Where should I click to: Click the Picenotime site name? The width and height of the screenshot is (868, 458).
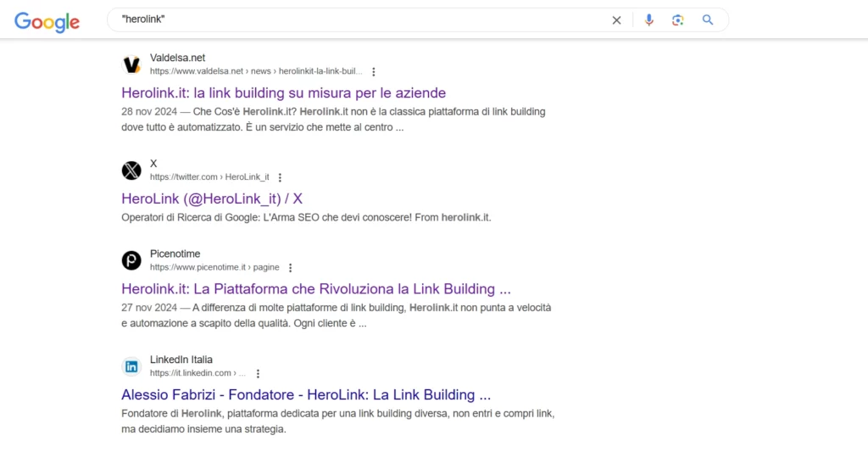[175, 254]
